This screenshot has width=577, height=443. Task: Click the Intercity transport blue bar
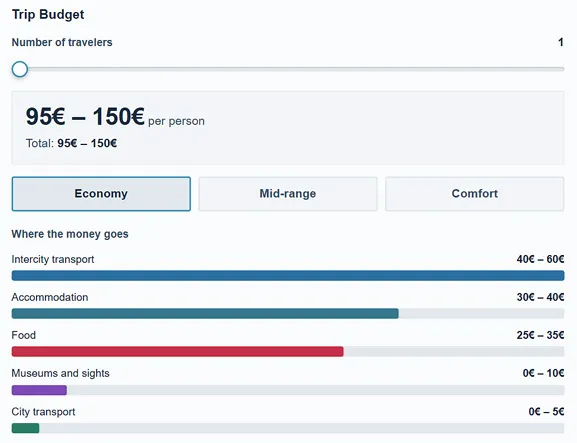click(288, 276)
